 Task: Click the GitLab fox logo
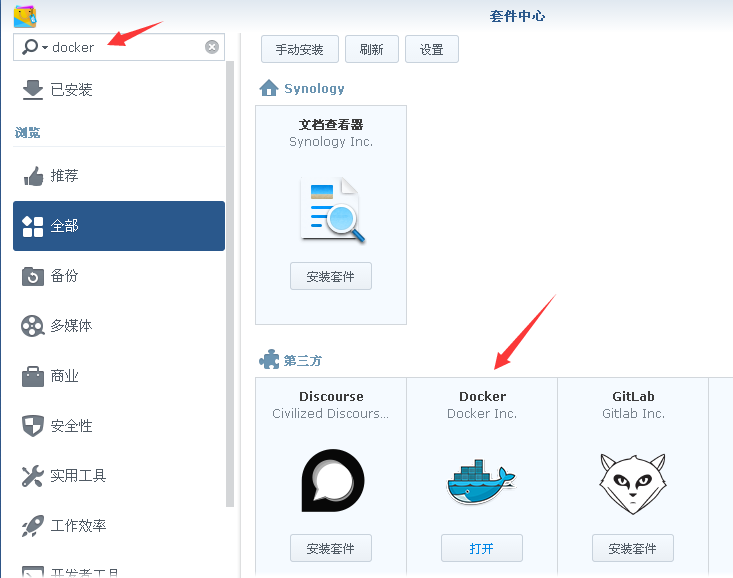click(x=633, y=484)
